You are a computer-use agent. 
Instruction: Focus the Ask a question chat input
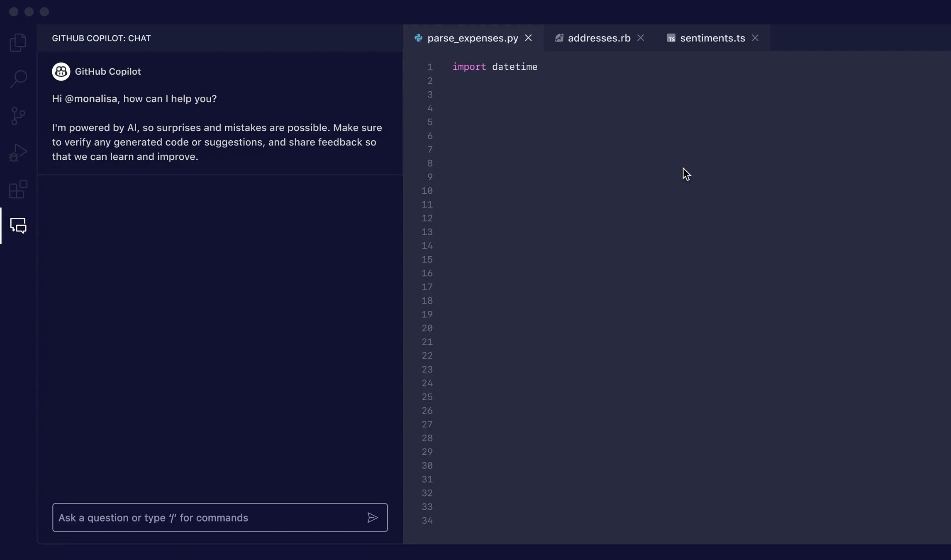pyautogui.click(x=207, y=517)
